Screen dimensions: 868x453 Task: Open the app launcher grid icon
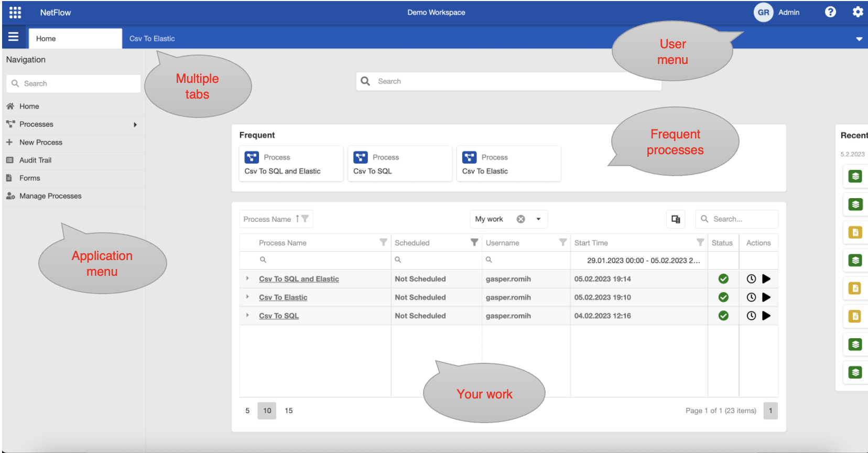pos(15,13)
